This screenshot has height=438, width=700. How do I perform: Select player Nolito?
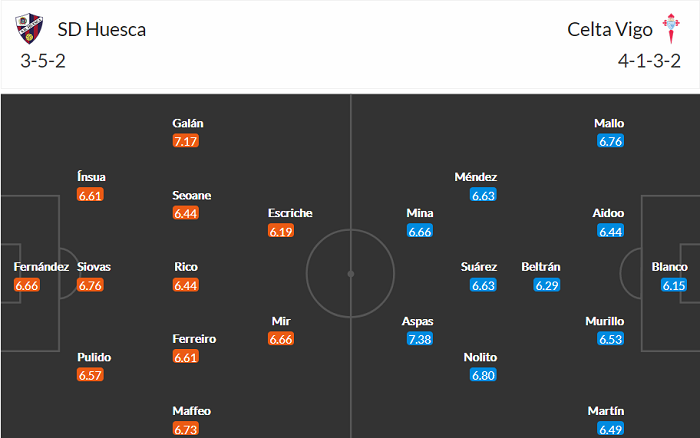coord(481,357)
